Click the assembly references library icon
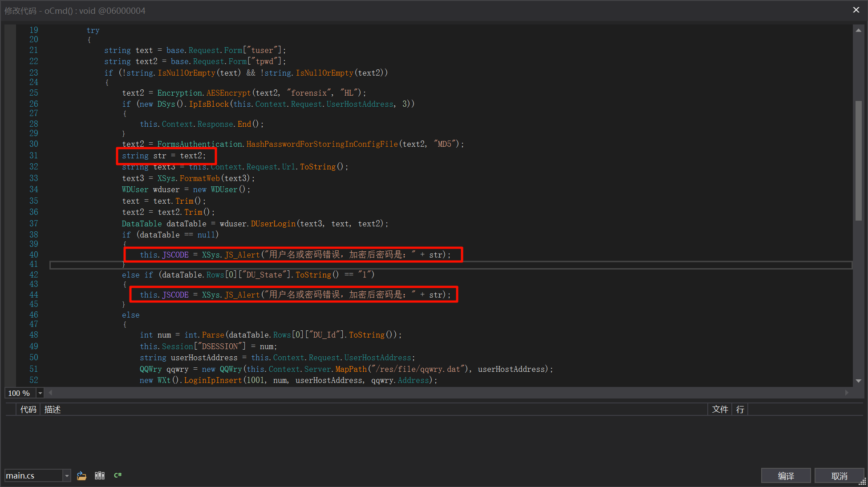Viewport: 868px width, 487px height. tap(100, 475)
